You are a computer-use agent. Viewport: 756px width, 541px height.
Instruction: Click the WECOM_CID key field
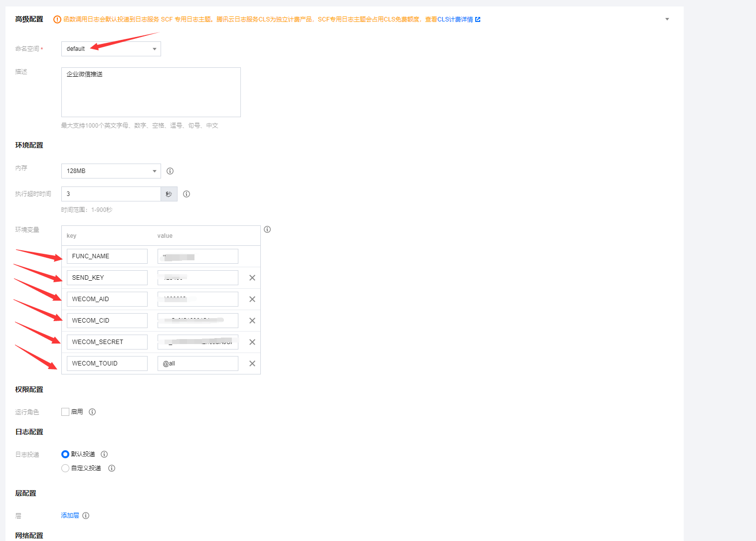click(x=107, y=321)
